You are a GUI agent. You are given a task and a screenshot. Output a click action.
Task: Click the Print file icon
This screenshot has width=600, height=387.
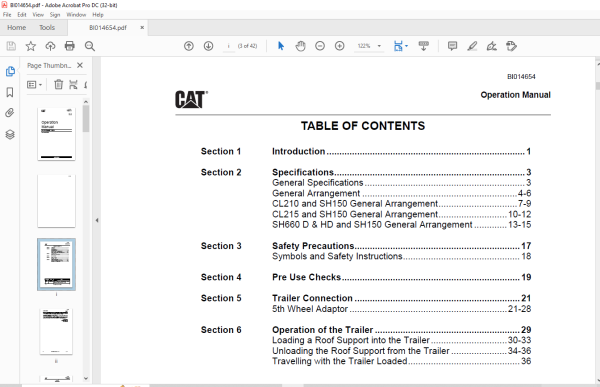(x=70, y=46)
